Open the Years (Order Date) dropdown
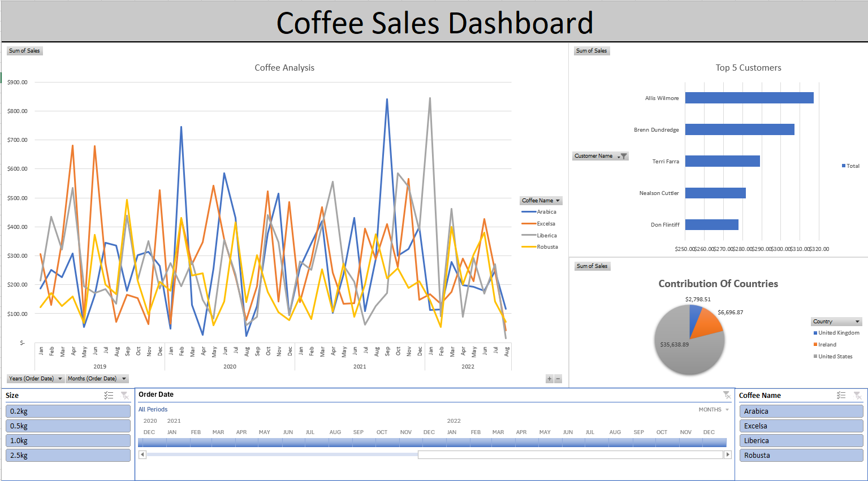This screenshot has height=481, width=868. 60,379
